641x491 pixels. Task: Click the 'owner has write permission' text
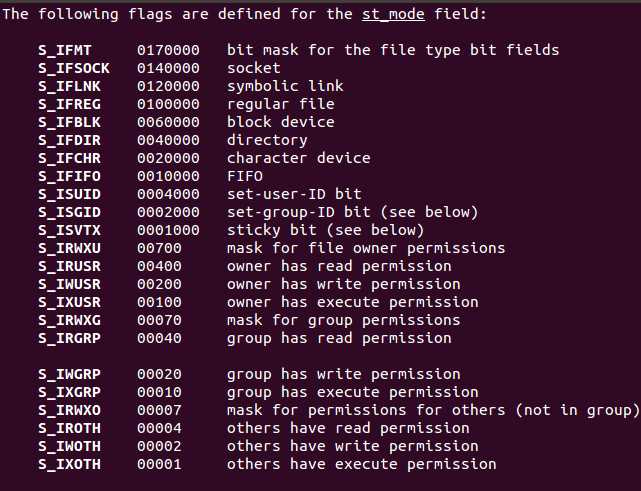tap(344, 284)
